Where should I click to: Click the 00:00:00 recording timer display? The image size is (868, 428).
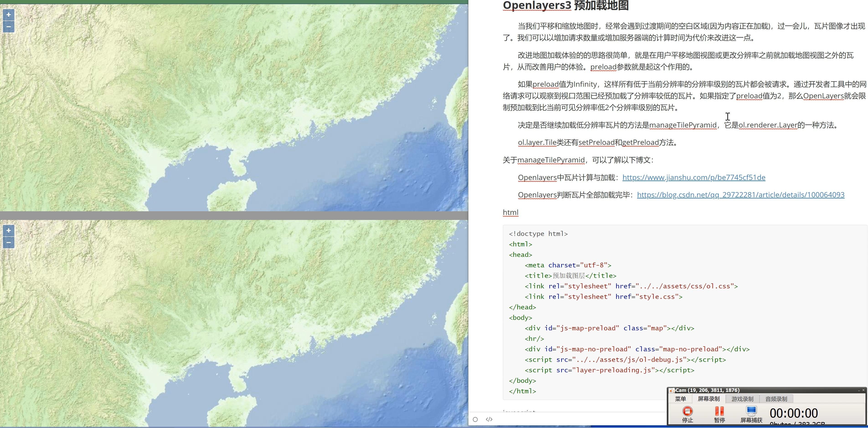coord(794,413)
